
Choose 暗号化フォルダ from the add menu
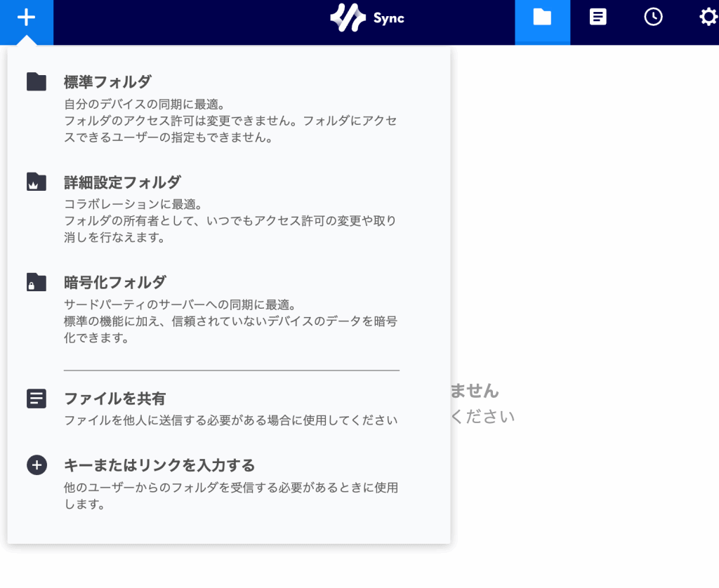point(114,283)
